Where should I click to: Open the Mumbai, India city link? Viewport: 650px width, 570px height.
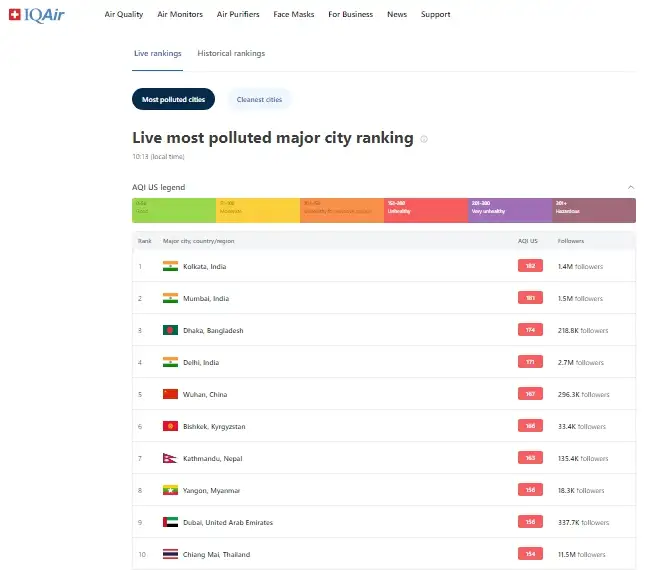206,298
